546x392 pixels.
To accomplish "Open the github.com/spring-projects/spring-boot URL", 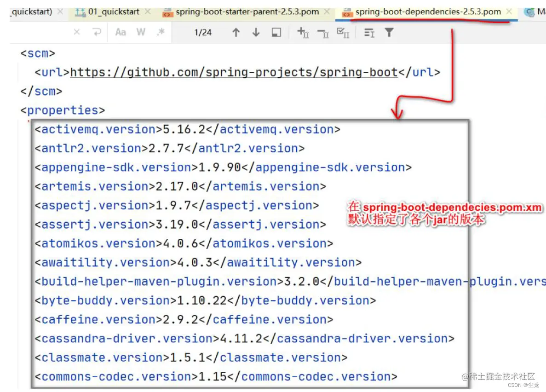I will pyautogui.click(x=234, y=73).
